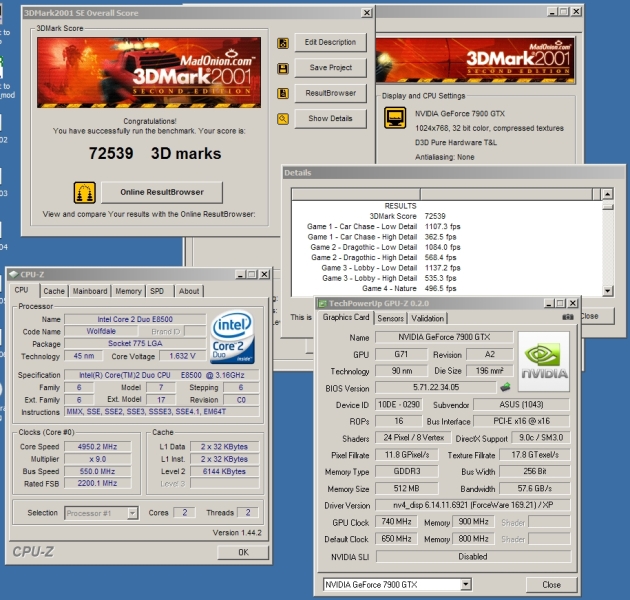Open the Mainboard tab in CPU-Z
The width and height of the screenshot is (630, 600).
click(90, 291)
